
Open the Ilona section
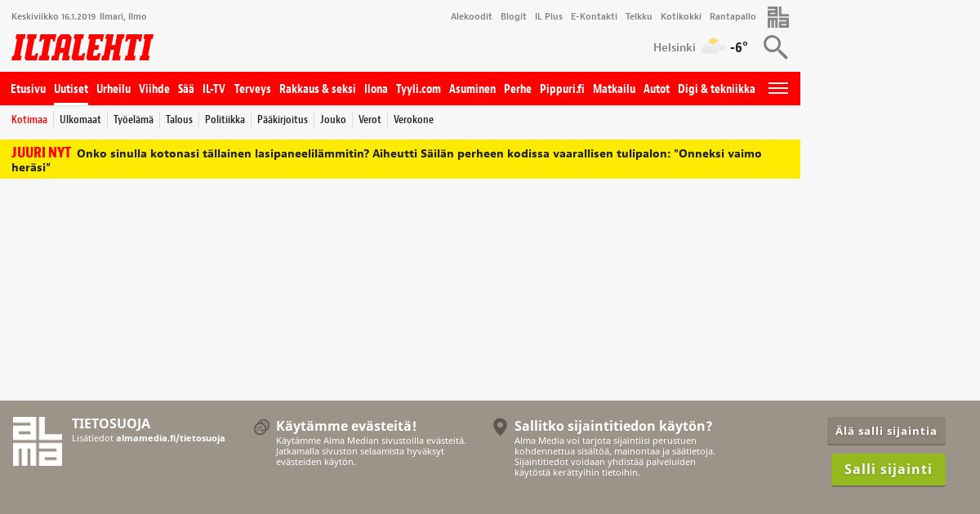(x=376, y=89)
